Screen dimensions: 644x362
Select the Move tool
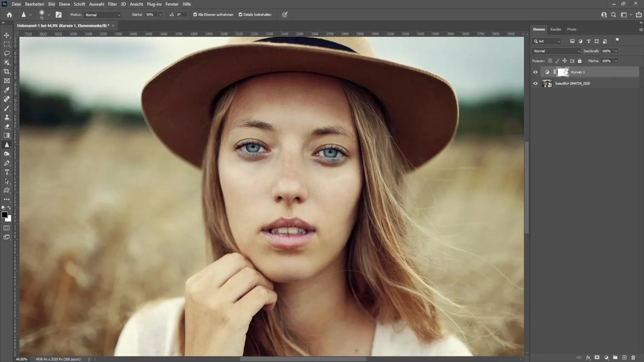coord(6,35)
